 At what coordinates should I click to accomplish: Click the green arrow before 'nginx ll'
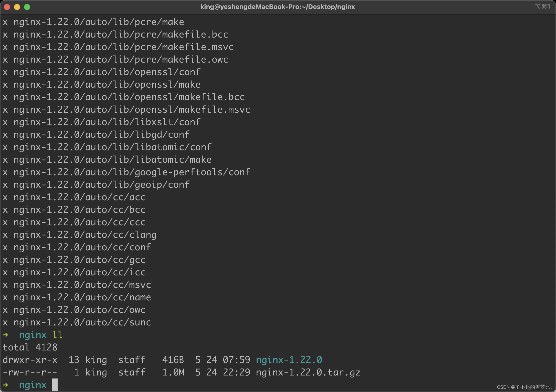point(6,335)
